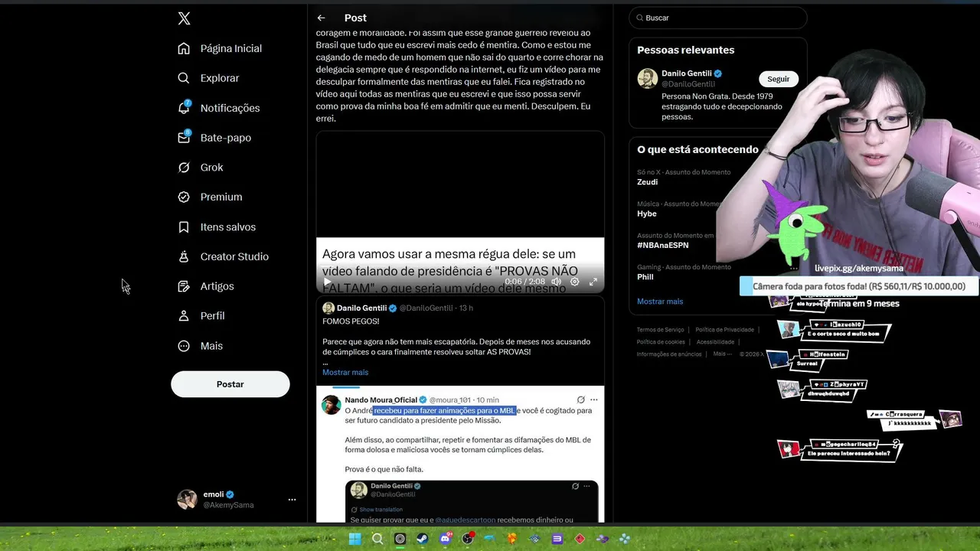Open Notificações in the sidebar
980x551 pixels.
(218, 108)
